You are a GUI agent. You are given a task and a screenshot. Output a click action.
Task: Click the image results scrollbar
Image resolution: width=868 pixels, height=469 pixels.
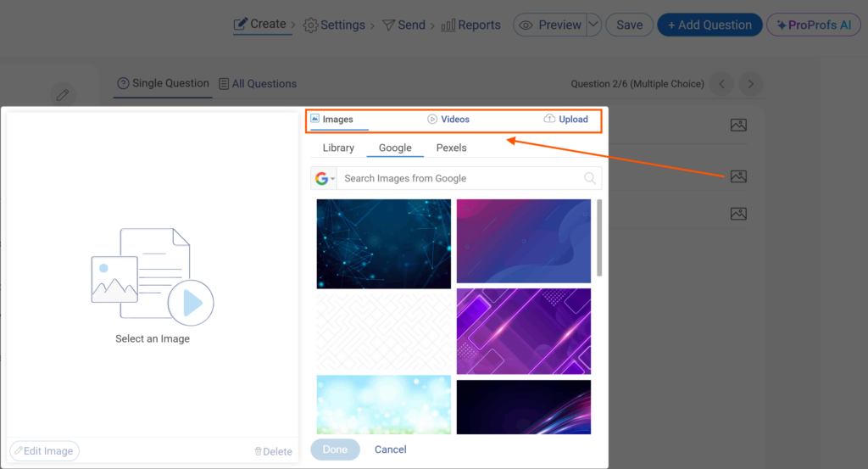[x=599, y=238]
